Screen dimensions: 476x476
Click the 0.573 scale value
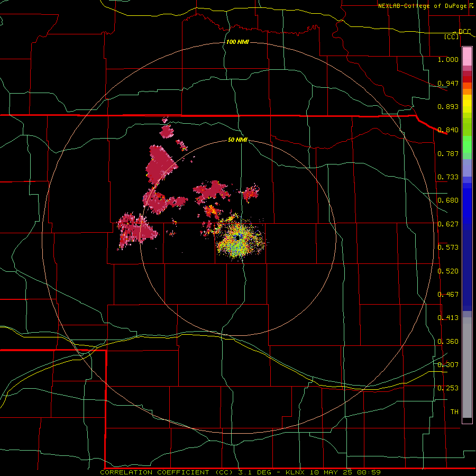[448, 248]
